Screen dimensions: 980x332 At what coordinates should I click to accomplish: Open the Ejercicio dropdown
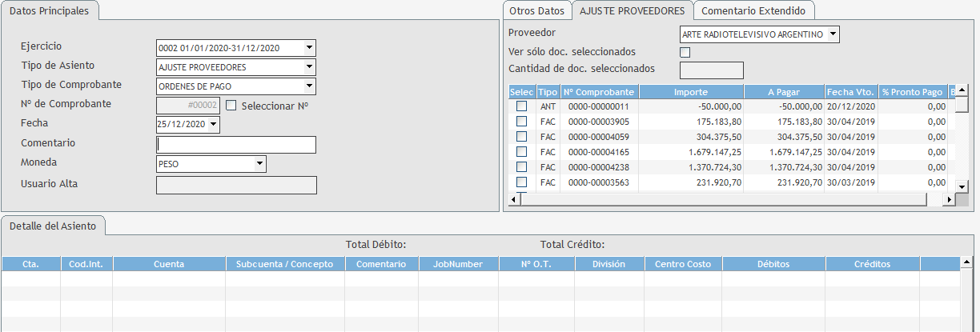[x=309, y=48]
